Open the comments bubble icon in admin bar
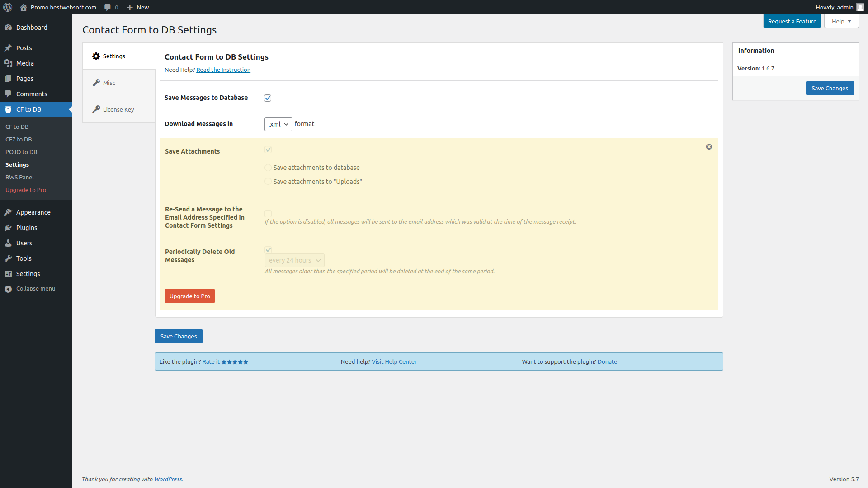The width and height of the screenshot is (868, 488). pyautogui.click(x=108, y=7)
